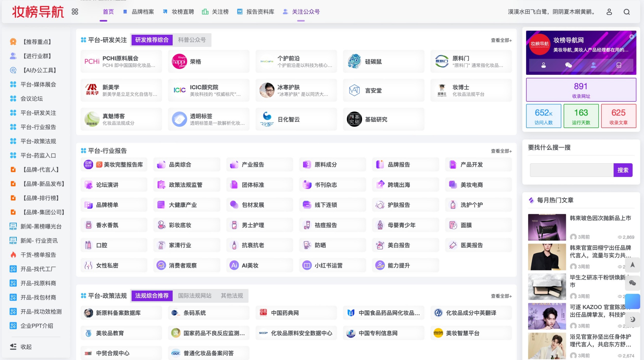
Task: Open the search magnifier icon at top right
Action: pyautogui.click(x=627, y=12)
